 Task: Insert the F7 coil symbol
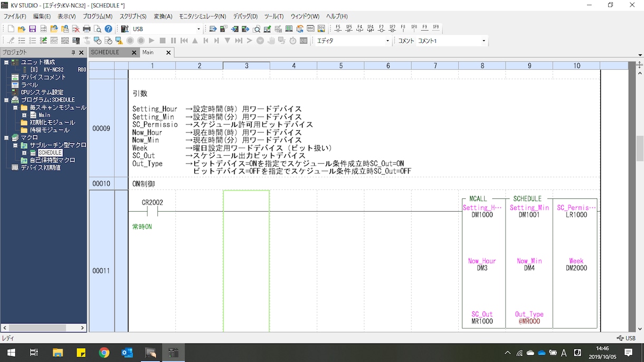point(381,28)
